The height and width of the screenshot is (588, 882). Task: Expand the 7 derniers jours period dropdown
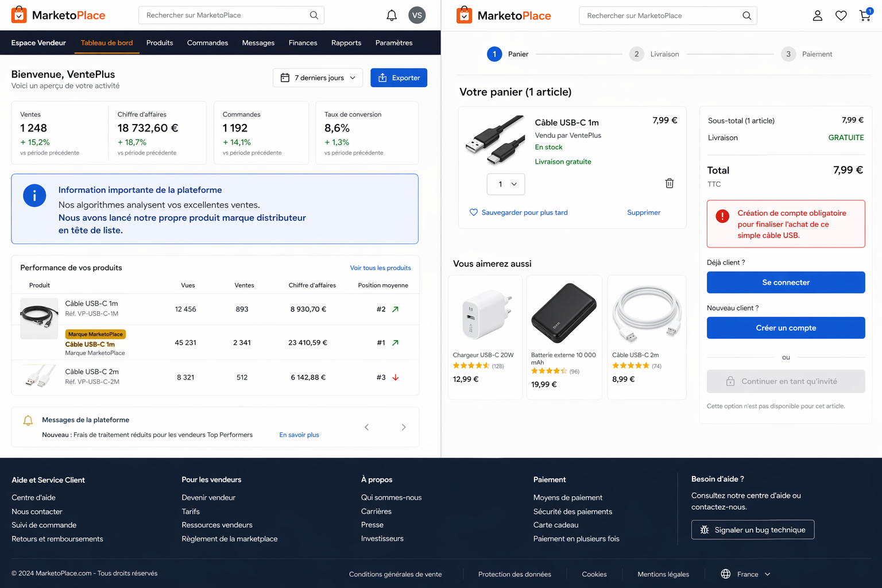click(318, 78)
